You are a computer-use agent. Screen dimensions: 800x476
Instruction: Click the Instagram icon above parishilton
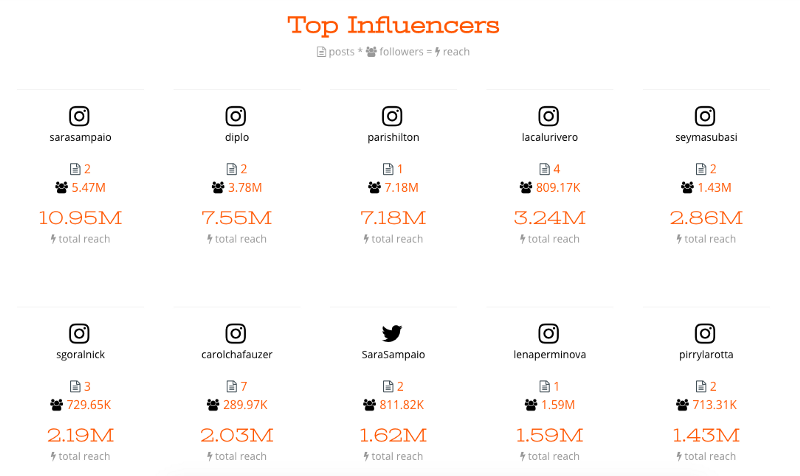(392, 116)
